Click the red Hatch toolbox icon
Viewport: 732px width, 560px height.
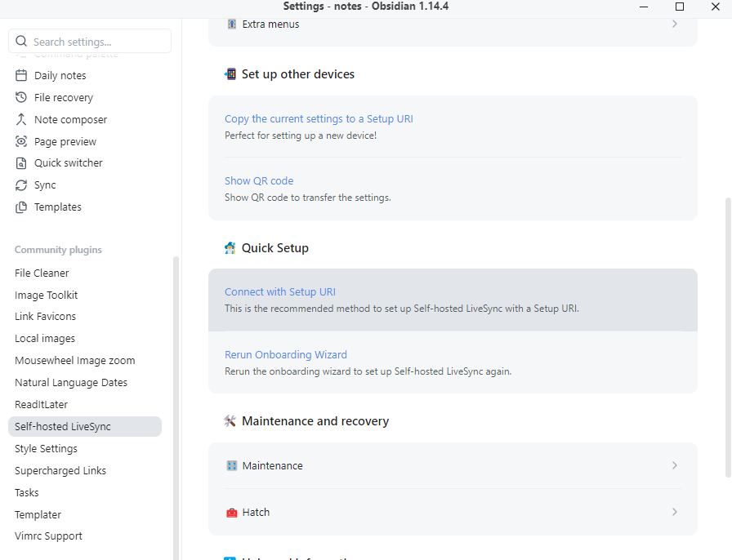pyautogui.click(x=231, y=513)
